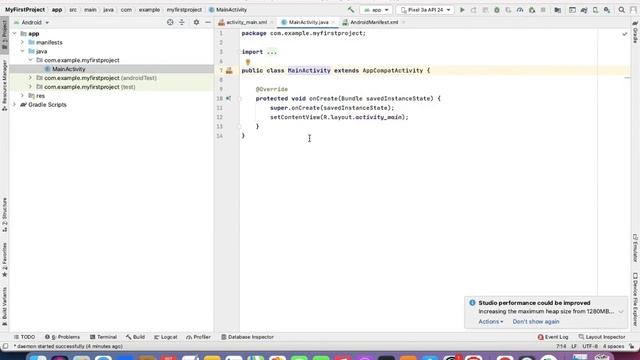Open the SDK Manager icon
Viewport: 640px width, 360px height.
[607, 10]
